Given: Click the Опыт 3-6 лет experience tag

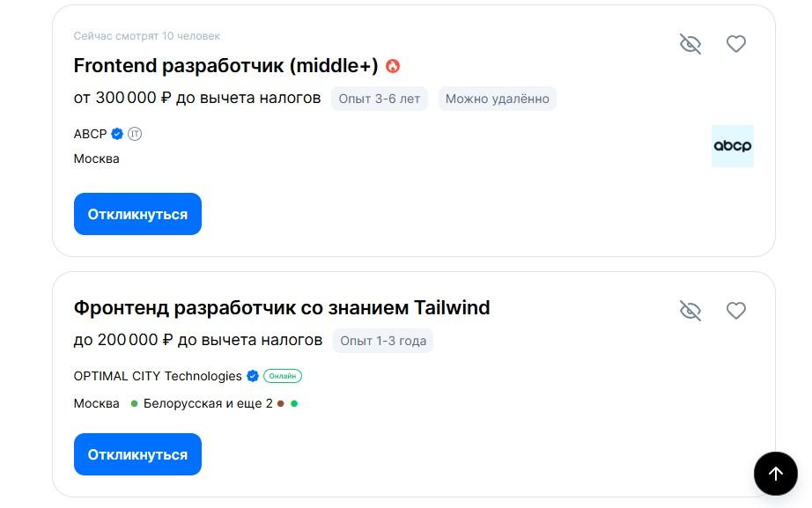Looking at the screenshot, I should (x=380, y=99).
